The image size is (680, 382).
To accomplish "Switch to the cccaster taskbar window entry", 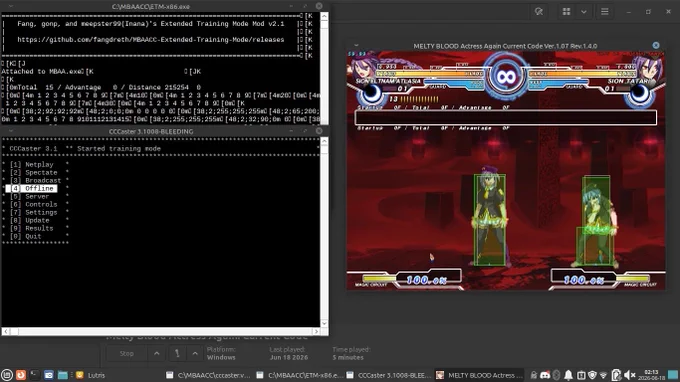I will (208, 375).
